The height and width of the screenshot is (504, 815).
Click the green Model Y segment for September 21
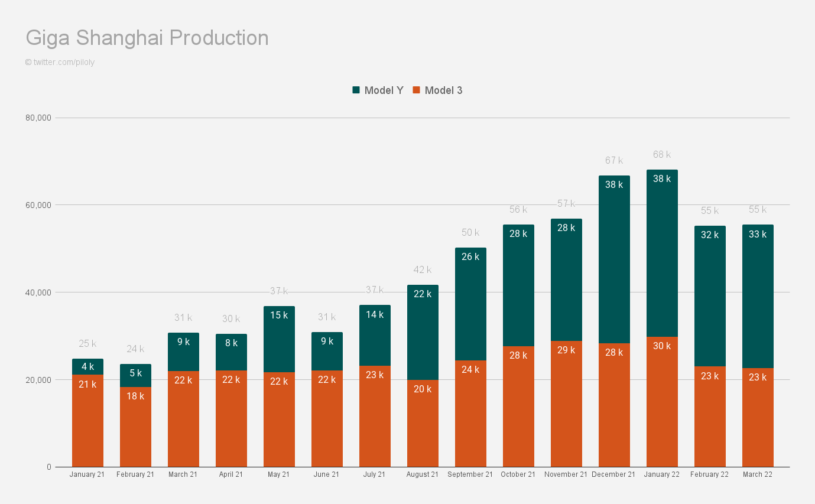[x=470, y=304]
